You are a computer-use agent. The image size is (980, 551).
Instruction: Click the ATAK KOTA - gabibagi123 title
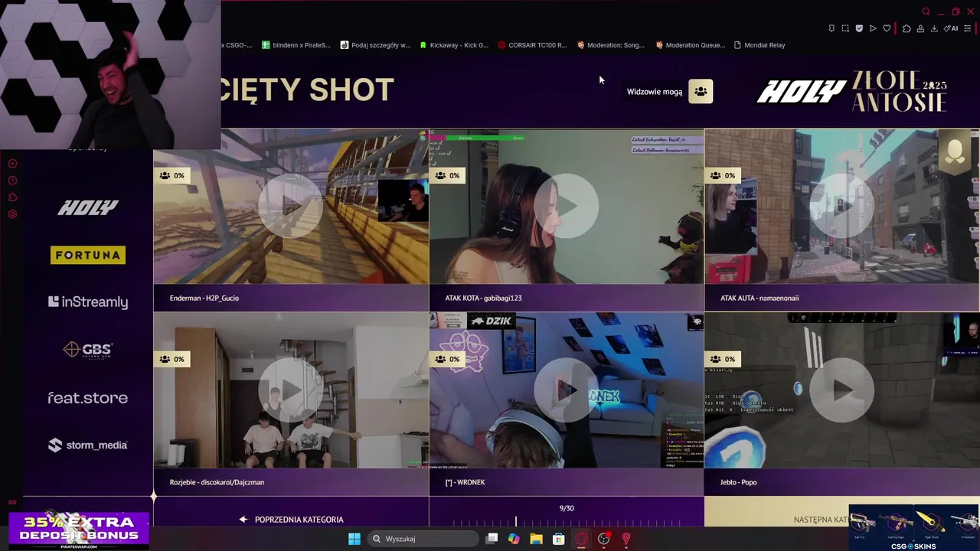tap(483, 298)
